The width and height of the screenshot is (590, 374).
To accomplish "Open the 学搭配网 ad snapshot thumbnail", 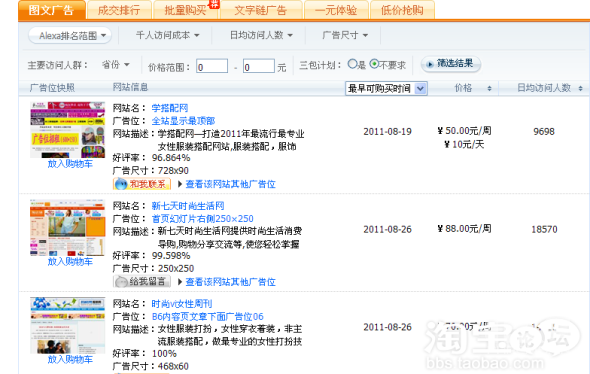I will pyautogui.click(x=68, y=129).
